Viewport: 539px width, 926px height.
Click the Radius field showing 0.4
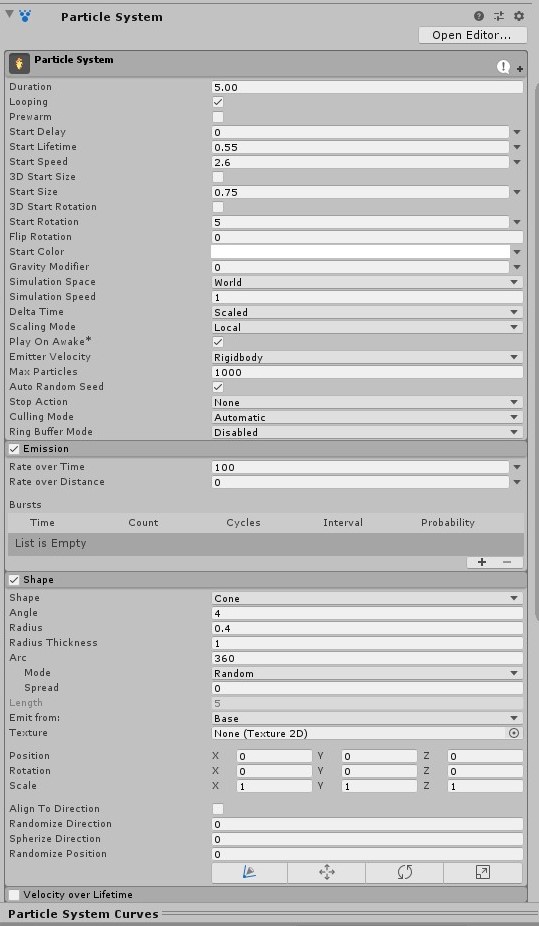pos(367,628)
